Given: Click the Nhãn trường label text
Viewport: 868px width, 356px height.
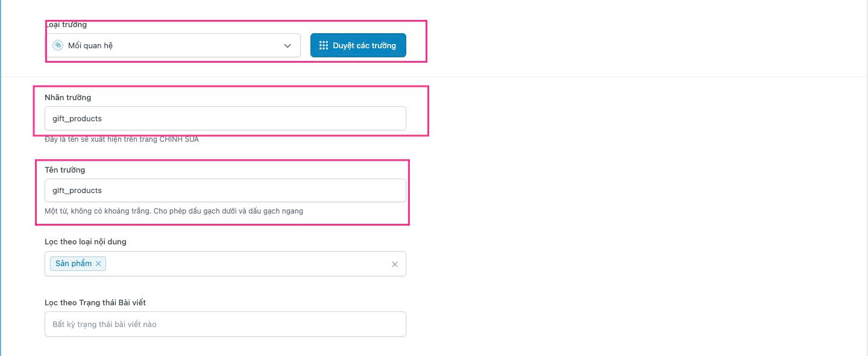Looking at the screenshot, I should (68, 97).
